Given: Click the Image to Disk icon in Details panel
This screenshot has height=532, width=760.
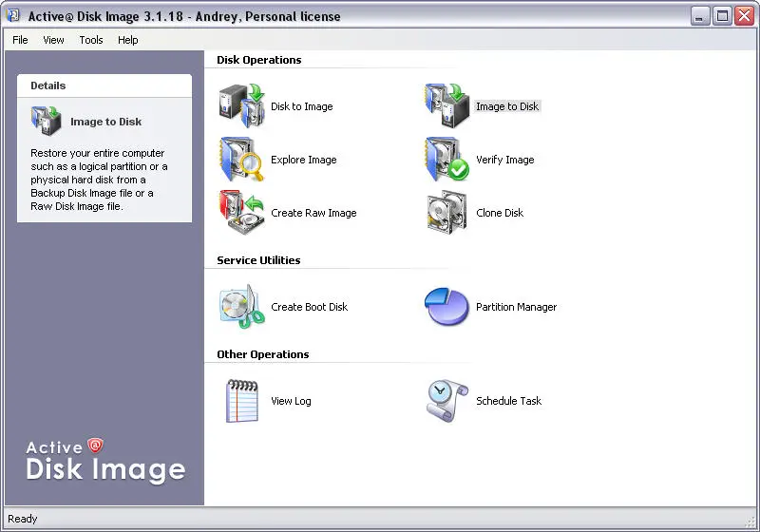Looking at the screenshot, I should (46, 122).
